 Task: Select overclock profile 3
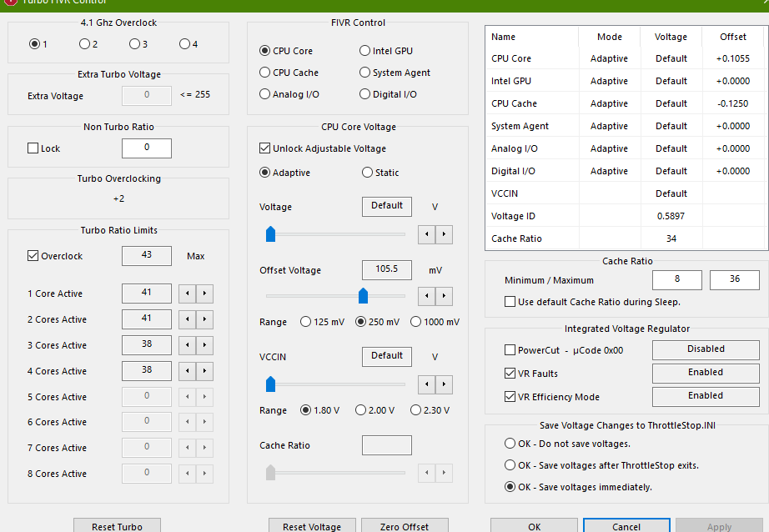(134, 44)
